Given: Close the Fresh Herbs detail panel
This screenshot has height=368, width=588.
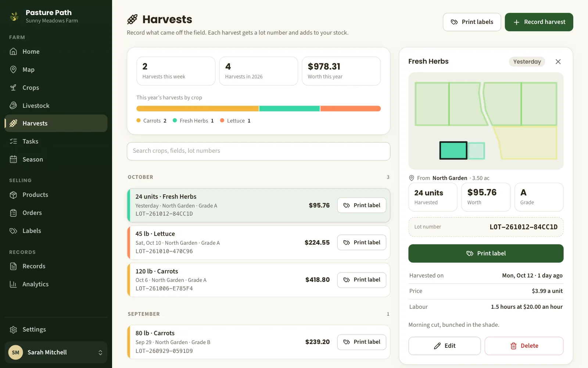Looking at the screenshot, I should (x=558, y=61).
